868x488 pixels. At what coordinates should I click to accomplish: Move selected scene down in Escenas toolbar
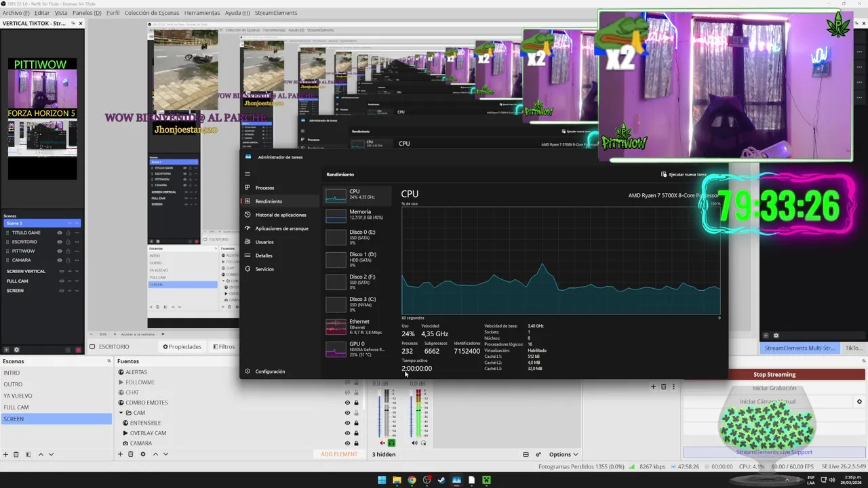coord(51,454)
